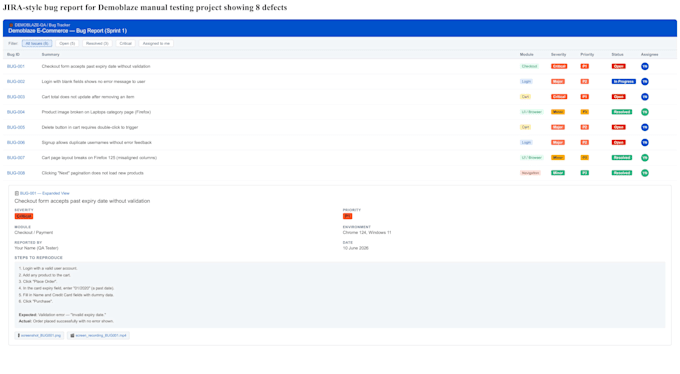Open the BUG-008 link
This screenshot has width=680, height=374.
16,173
